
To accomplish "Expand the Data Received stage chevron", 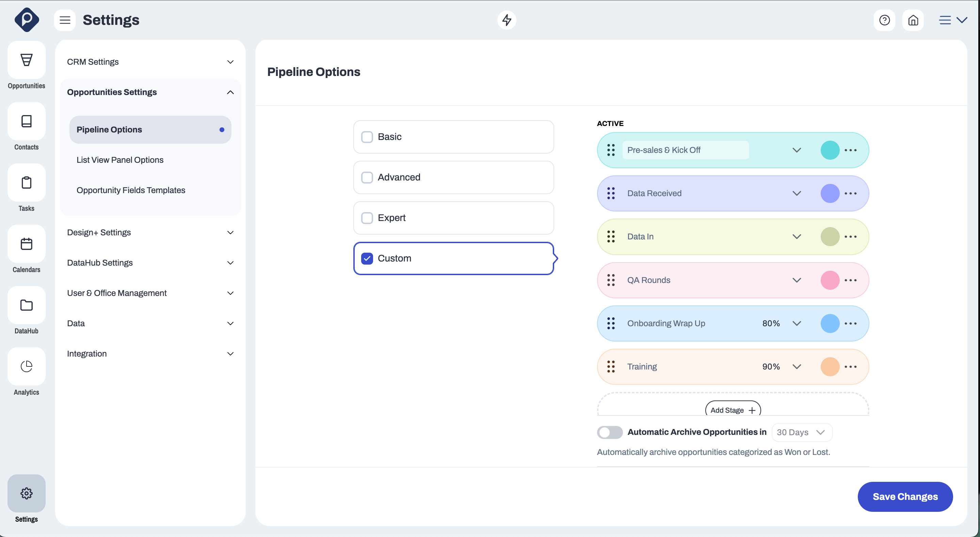I will 797,193.
